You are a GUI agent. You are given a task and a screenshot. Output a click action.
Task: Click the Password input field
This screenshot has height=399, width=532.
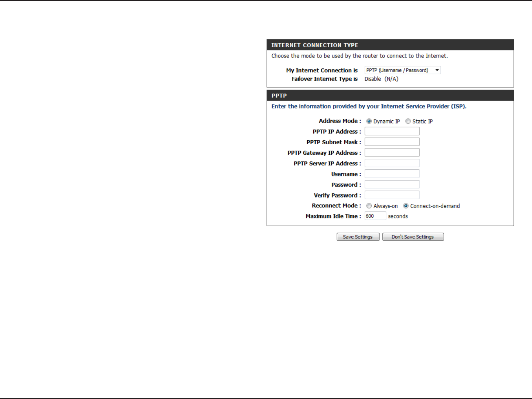tap(392, 185)
